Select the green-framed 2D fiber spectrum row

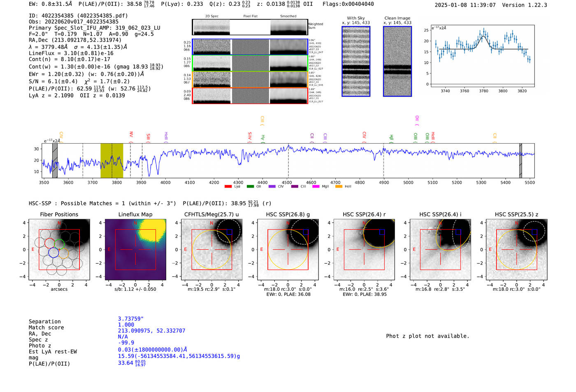pos(250,63)
